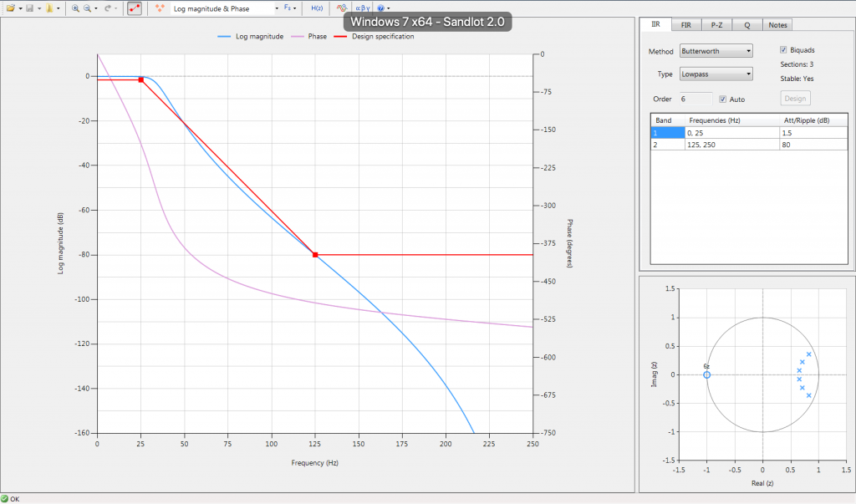
Task: Select the 125, 250 frequencies cell
Action: coord(731,145)
